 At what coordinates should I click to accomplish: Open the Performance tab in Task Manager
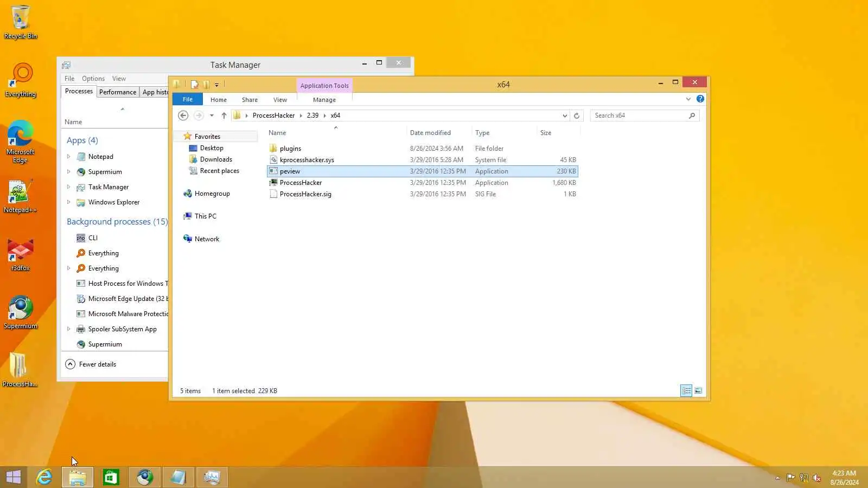(118, 92)
